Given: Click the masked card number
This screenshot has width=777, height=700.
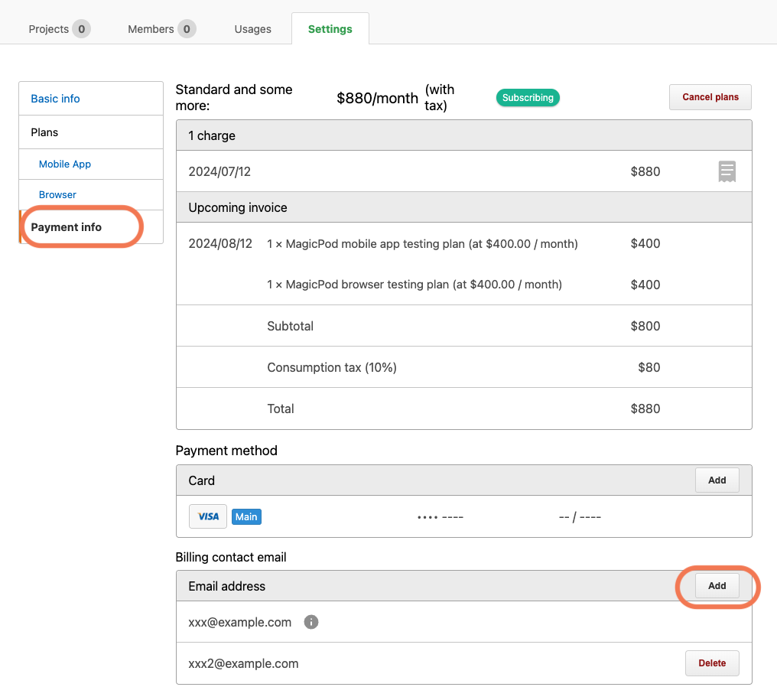Looking at the screenshot, I should click(440, 517).
